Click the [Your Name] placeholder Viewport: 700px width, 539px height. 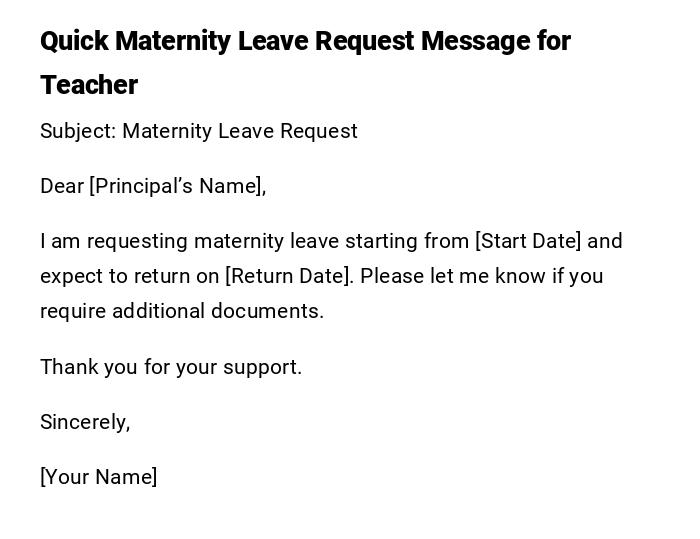coord(99,477)
